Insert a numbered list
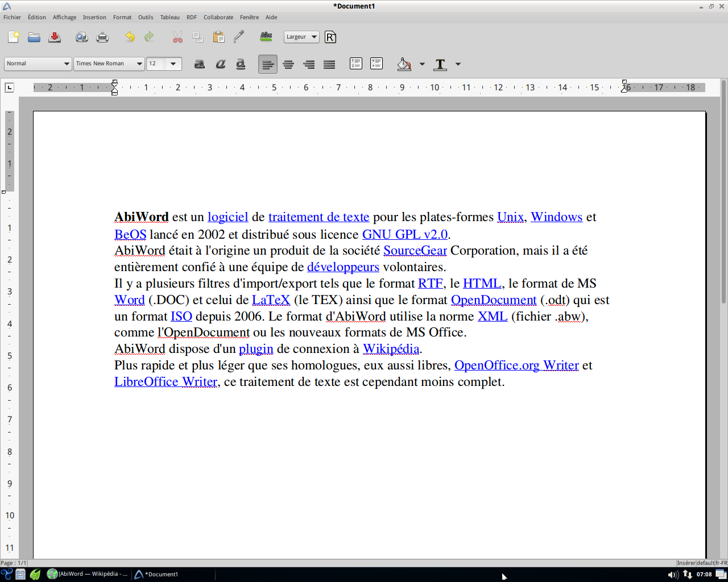This screenshot has height=582, width=728. coord(356,64)
